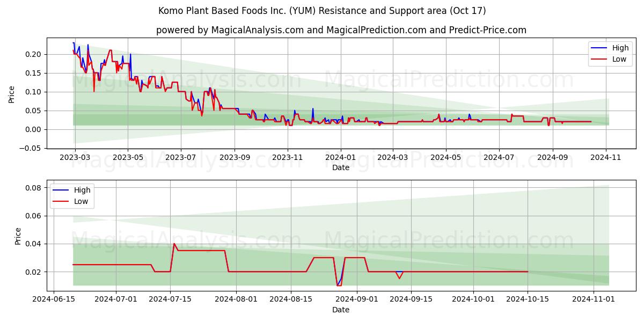This screenshot has height=322, width=644.
Task: Click the 0.08 y-axis tick label
Action: [34, 188]
